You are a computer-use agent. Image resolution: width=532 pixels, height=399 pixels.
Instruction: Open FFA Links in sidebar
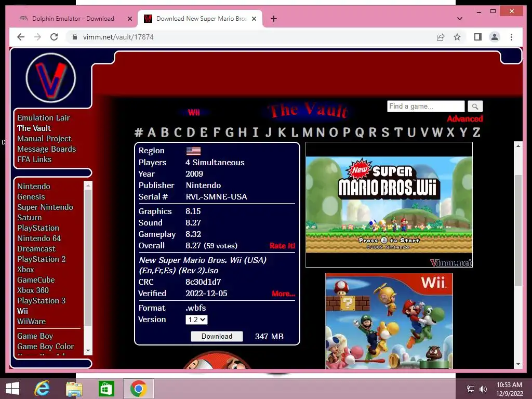[34, 159]
